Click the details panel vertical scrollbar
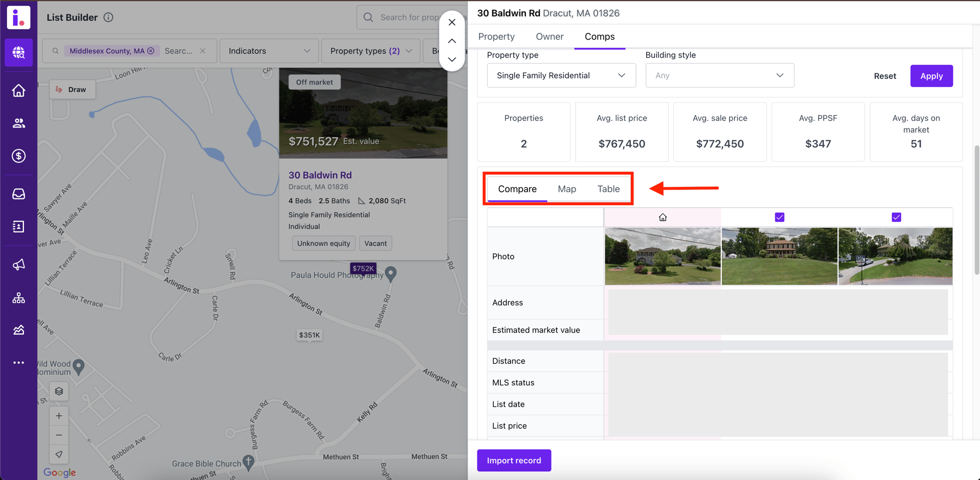 [x=977, y=210]
